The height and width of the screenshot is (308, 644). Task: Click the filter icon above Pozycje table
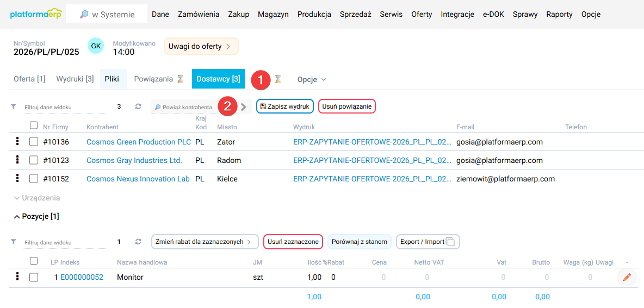pyautogui.click(x=13, y=242)
